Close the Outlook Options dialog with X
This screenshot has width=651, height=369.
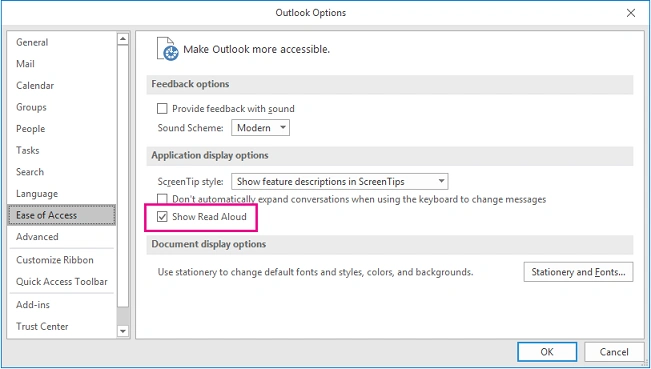click(x=631, y=13)
